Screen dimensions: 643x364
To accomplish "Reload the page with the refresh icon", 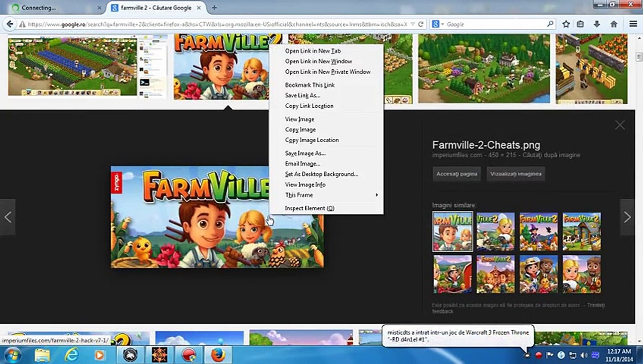I will pyautogui.click(x=421, y=24).
